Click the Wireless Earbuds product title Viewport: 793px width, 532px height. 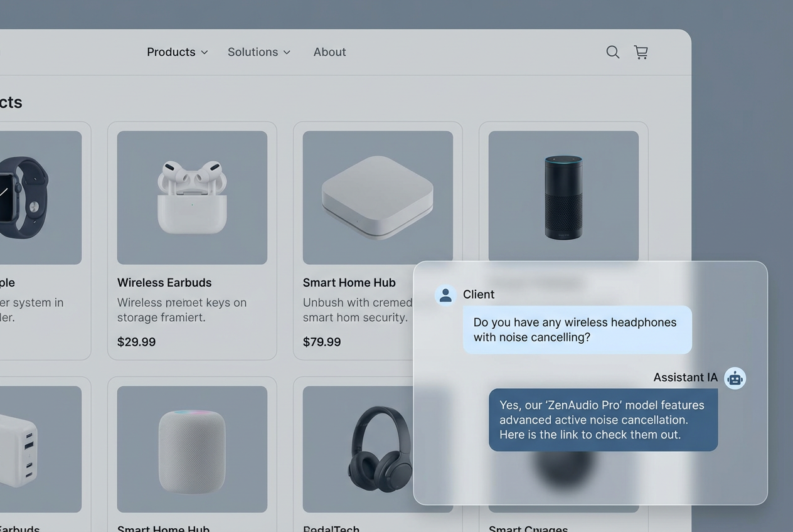[x=164, y=282]
